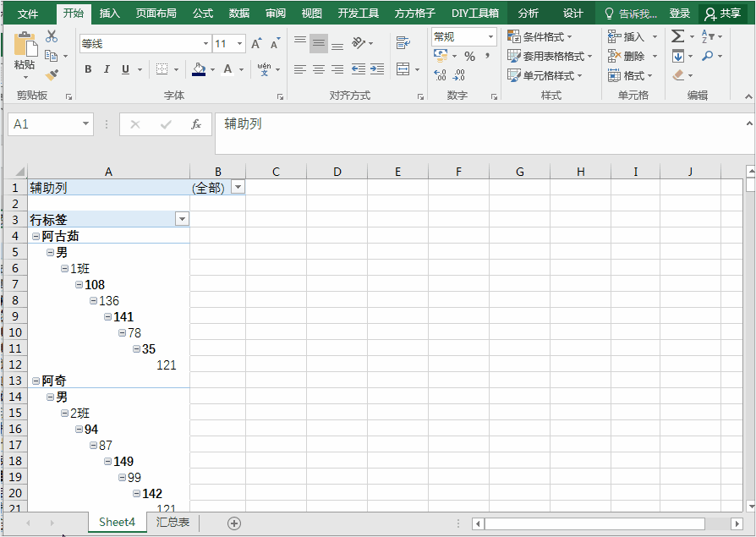Click the AutoSum sigma icon
The height and width of the screenshot is (537, 756).
point(678,36)
